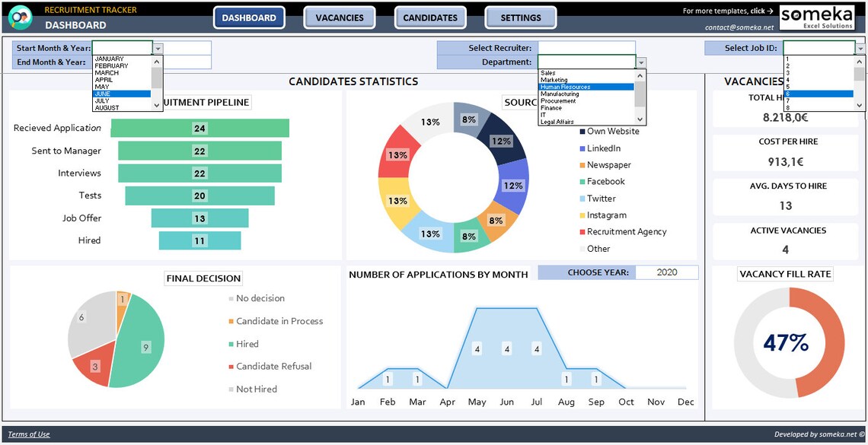Open the Select Job ID dropdown arrow
Viewport: 868px width, 445px height.
[861, 47]
